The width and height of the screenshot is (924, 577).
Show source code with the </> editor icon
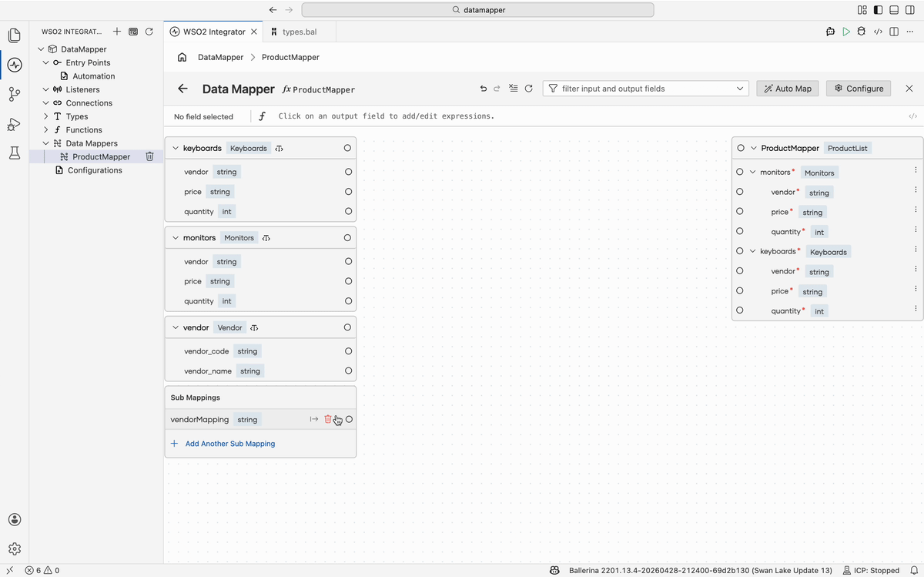coord(878,32)
